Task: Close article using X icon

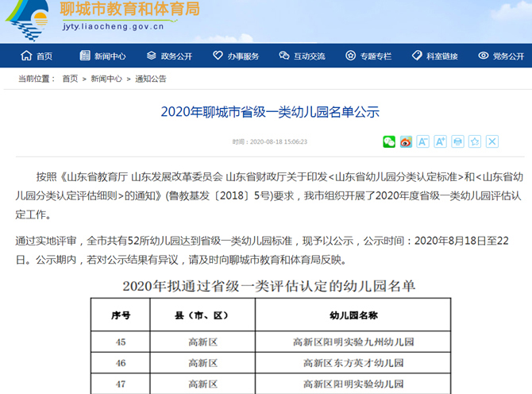Action: [492, 141]
